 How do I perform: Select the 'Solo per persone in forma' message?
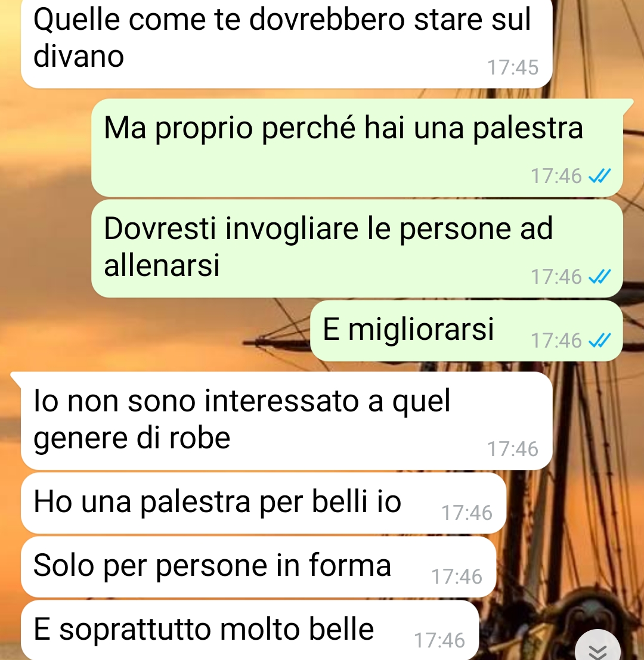click(258, 566)
